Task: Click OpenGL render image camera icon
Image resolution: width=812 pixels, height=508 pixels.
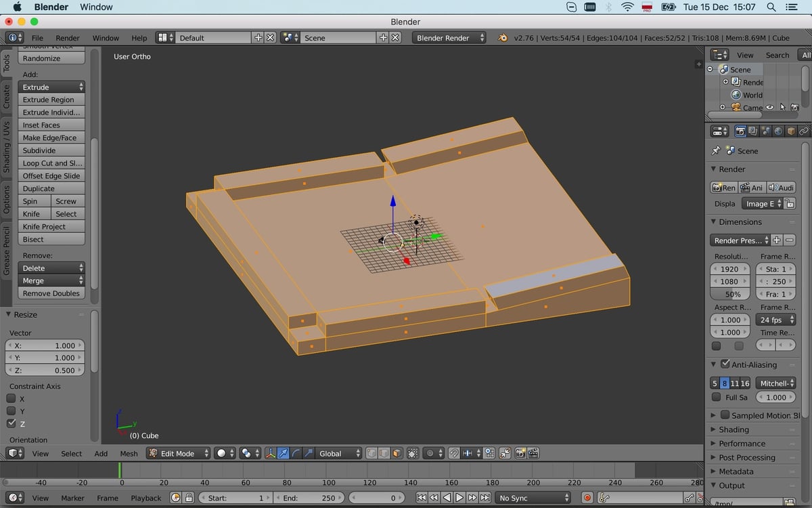Action: click(520, 453)
